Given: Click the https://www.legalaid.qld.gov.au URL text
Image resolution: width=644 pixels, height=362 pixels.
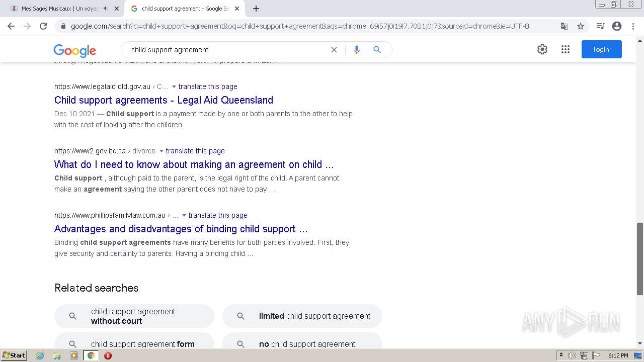Looking at the screenshot, I should [x=102, y=86].
